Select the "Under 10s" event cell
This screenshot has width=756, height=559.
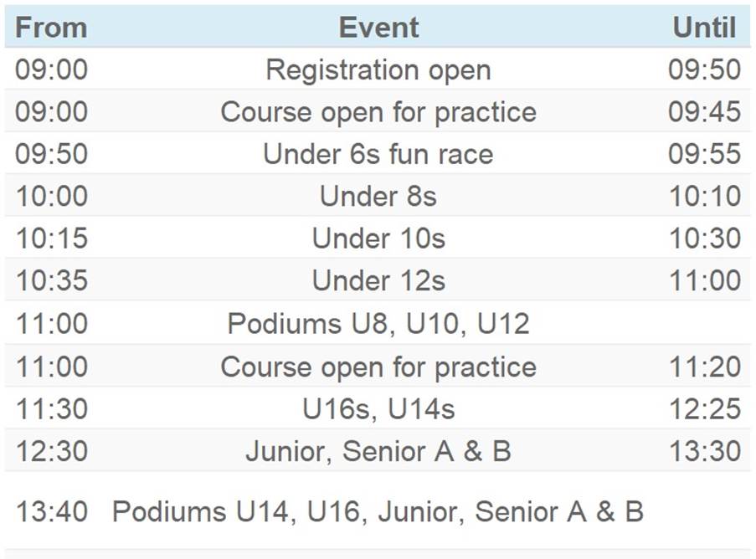(378, 238)
